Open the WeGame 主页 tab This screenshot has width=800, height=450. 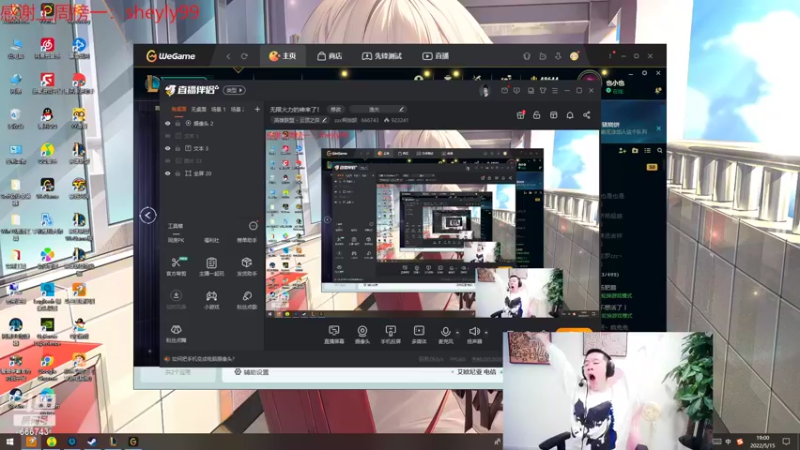tap(282, 56)
